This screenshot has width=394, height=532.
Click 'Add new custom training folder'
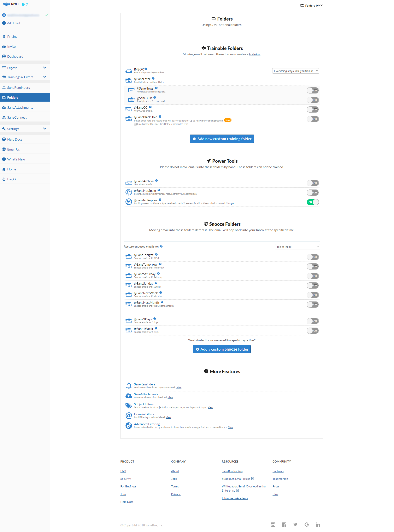pyautogui.click(x=222, y=139)
